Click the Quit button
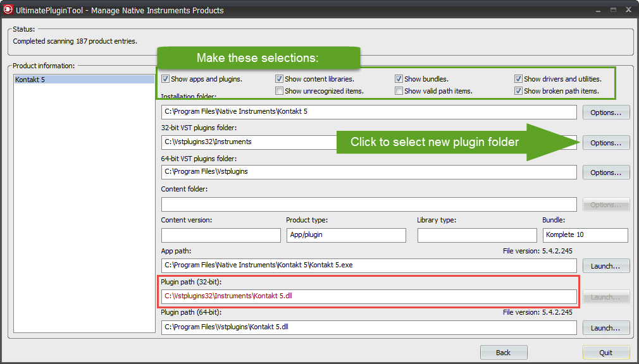Viewport: 639px width, 364px height. pyautogui.click(x=606, y=353)
